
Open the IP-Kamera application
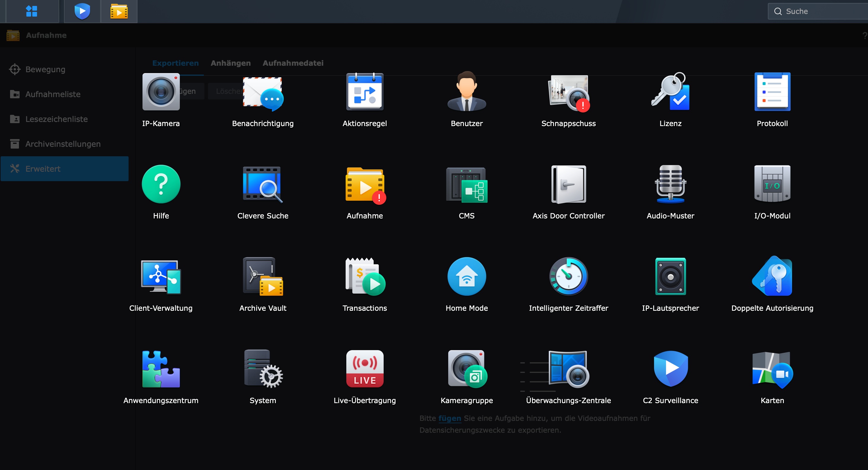[x=161, y=92]
